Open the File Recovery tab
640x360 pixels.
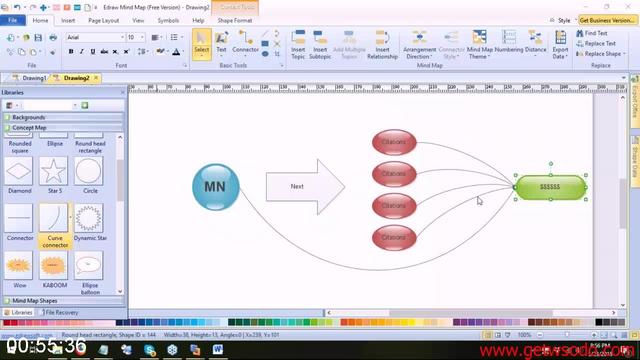[60, 312]
